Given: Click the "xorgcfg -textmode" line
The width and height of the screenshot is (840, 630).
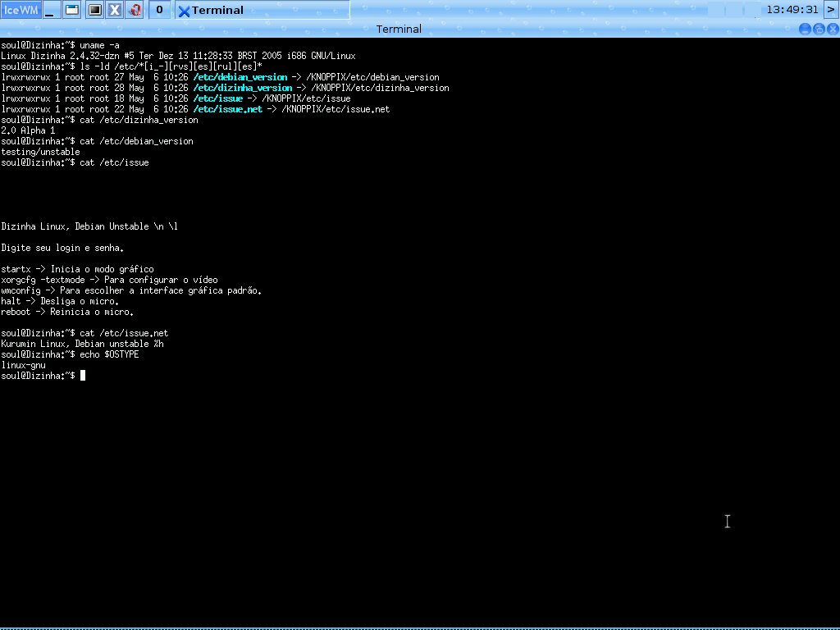Looking at the screenshot, I should [109, 281].
